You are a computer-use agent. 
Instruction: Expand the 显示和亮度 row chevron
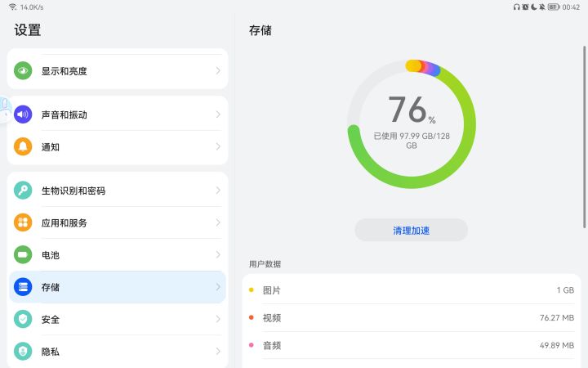[218, 71]
